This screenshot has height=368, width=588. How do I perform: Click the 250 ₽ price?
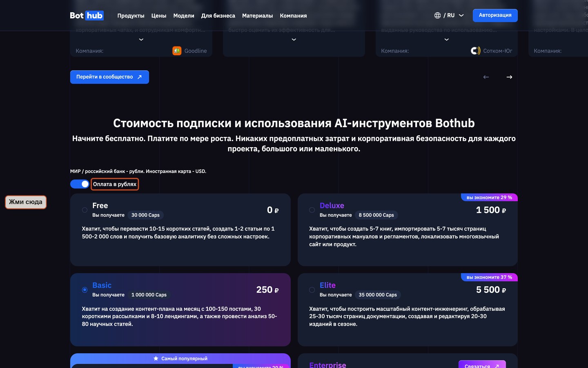click(267, 290)
